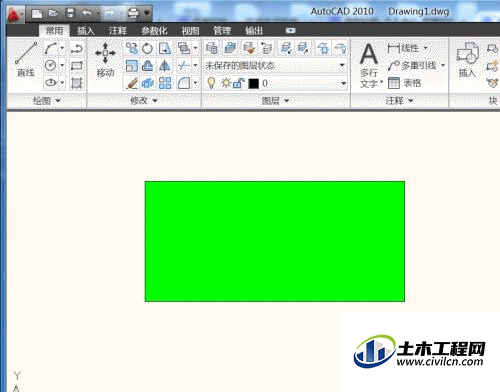Select the Stretch tool
The image size is (500, 392).
[x=165, y=48]
